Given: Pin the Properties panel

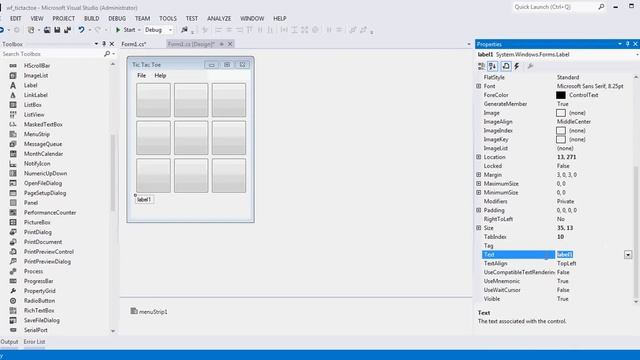Looking at the screenshot, I should [628, 44].
